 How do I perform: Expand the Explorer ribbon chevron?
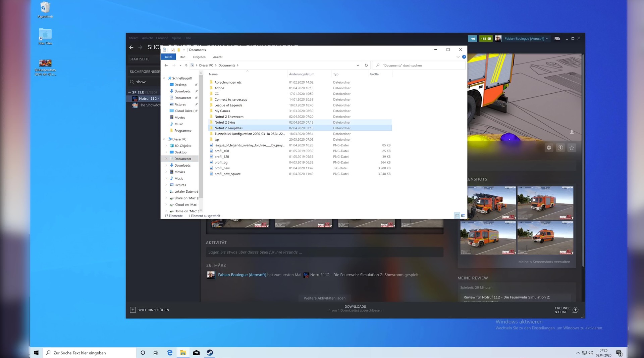click(458, 57)
